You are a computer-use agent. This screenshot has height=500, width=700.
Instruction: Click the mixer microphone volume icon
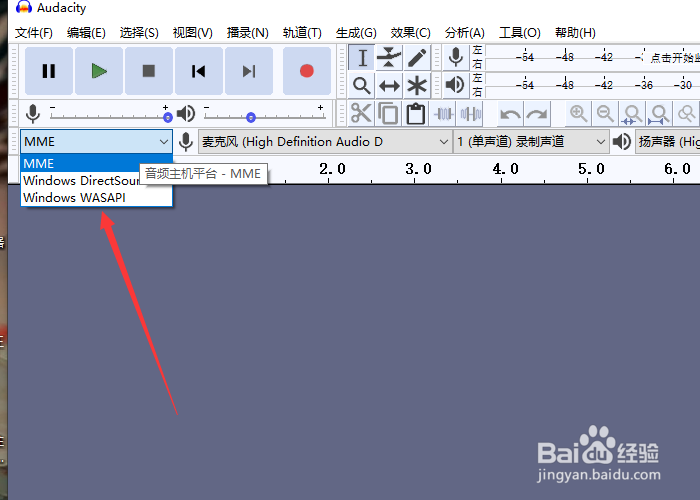pyautogui.click(x=33, y=114)
